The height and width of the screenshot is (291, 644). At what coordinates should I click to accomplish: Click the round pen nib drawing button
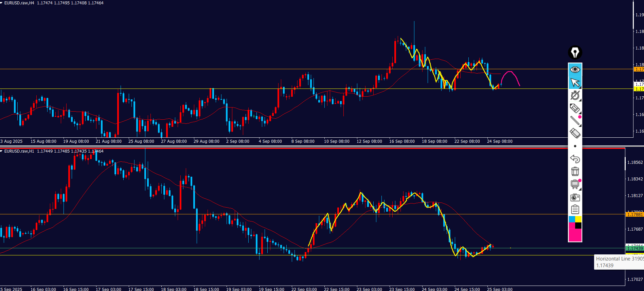[575, 53]
